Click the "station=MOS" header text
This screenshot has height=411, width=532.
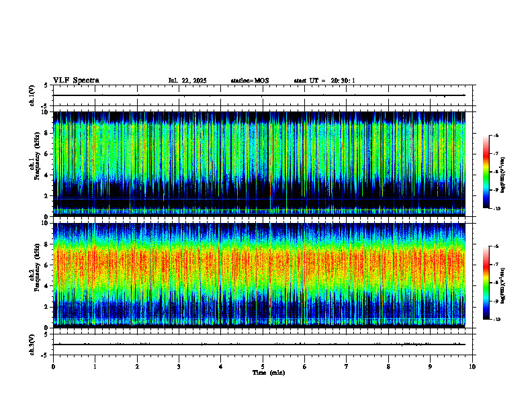tap(250, 81)
